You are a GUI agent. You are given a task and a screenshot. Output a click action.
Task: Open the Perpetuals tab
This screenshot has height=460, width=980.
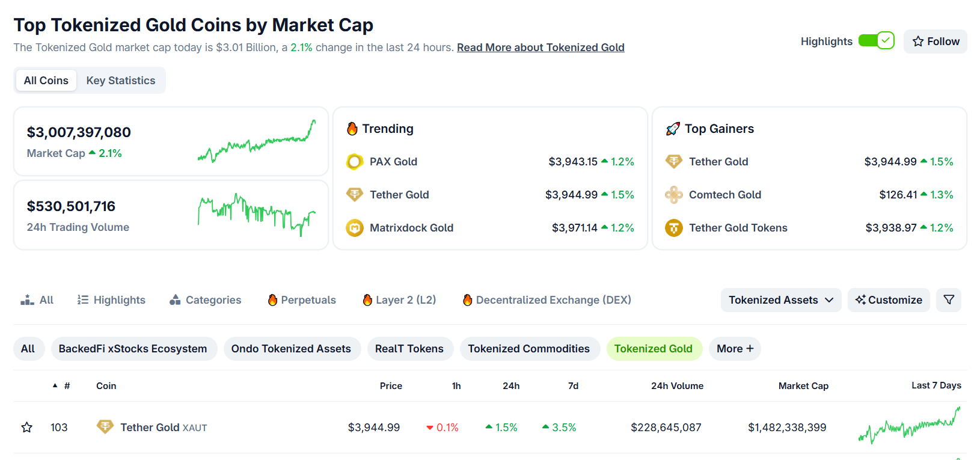coord(302,299)
